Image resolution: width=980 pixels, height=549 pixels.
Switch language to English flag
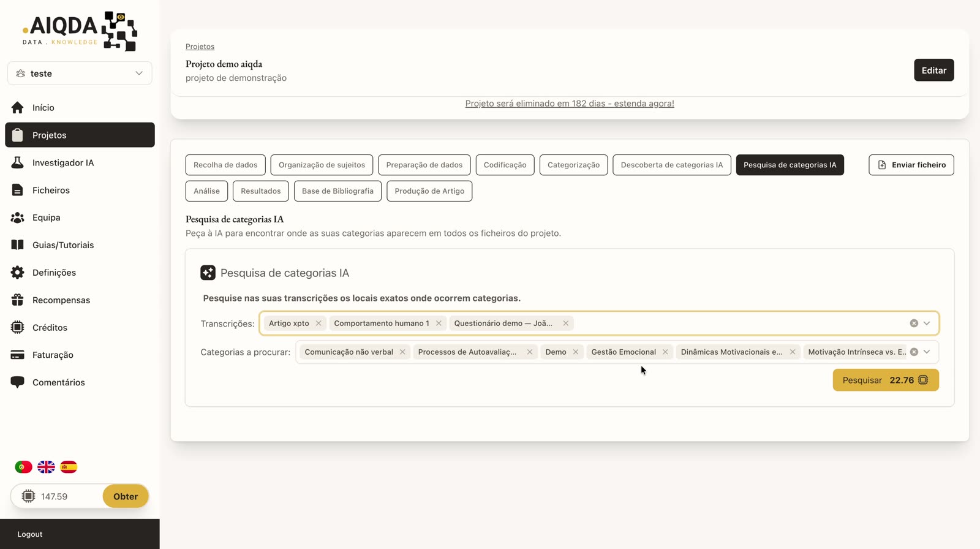click(46, 467)
